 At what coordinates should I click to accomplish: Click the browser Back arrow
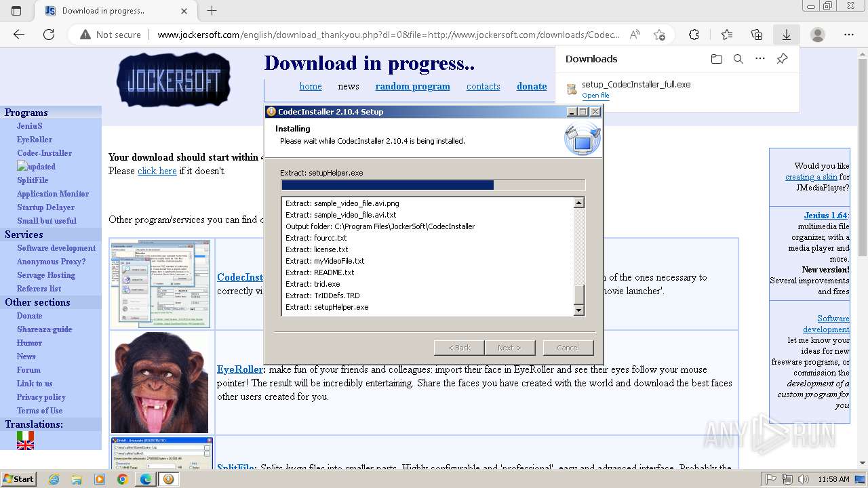pyautogui.click(x=19, y=35)
